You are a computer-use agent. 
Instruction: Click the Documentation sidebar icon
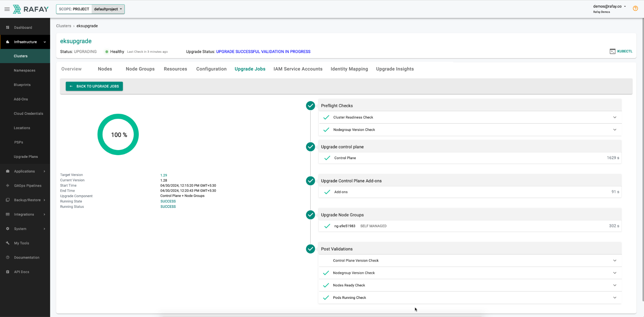[x=8, y=258]
